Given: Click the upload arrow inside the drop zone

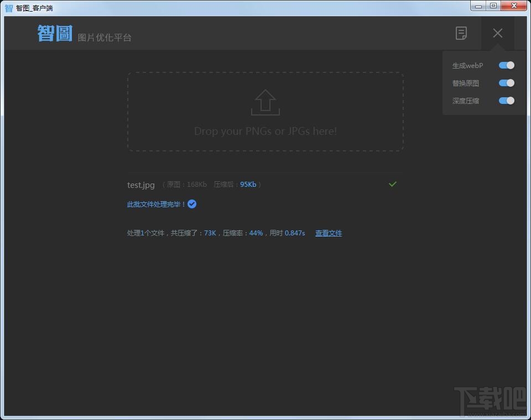Looking at the screenshot, I should [x=265, y=103].
